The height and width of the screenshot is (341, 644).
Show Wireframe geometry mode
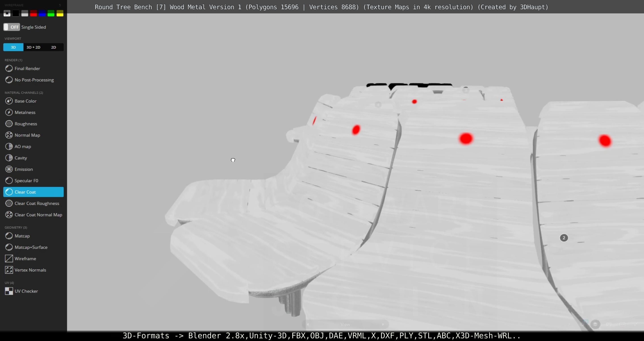click(25, 259)
